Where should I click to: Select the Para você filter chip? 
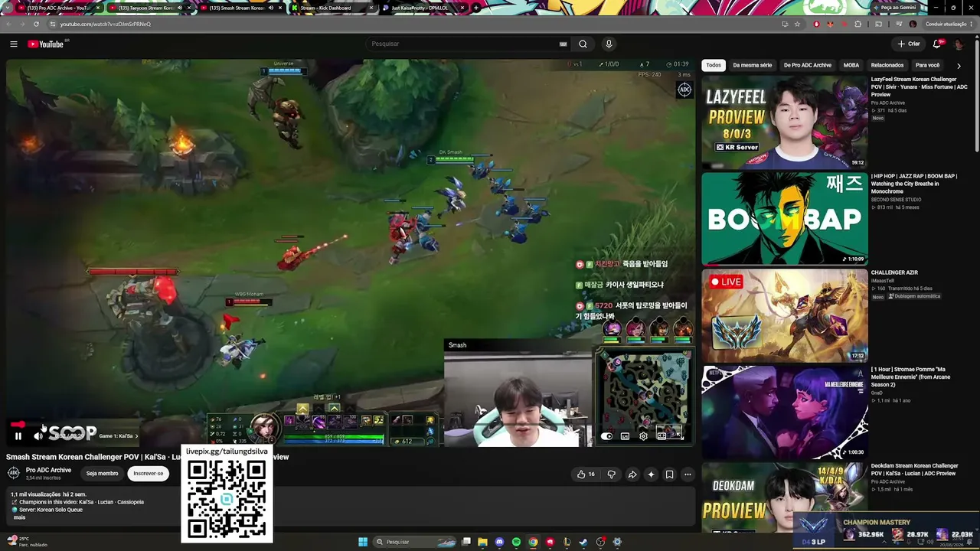pyautogui.click(x=928, y=65)
